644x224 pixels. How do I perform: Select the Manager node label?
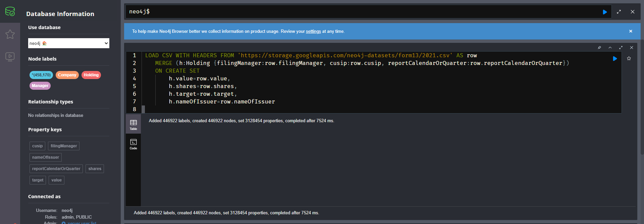(40, 86)
